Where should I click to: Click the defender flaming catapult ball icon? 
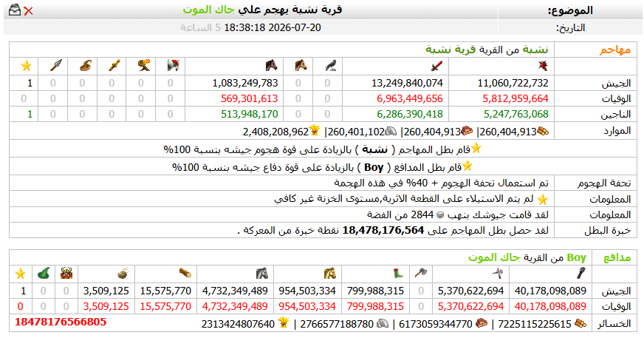[123, 274]
